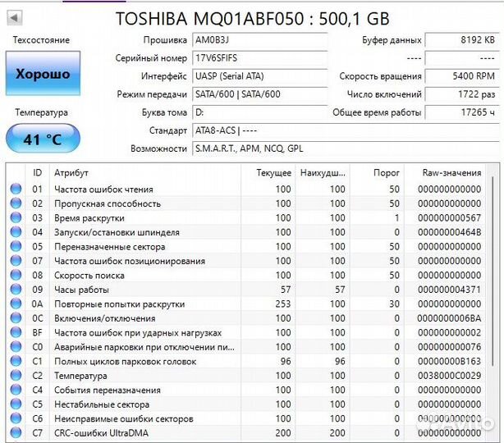
Task: Click the attribute list vertical scrollbar
Action: 493,272
